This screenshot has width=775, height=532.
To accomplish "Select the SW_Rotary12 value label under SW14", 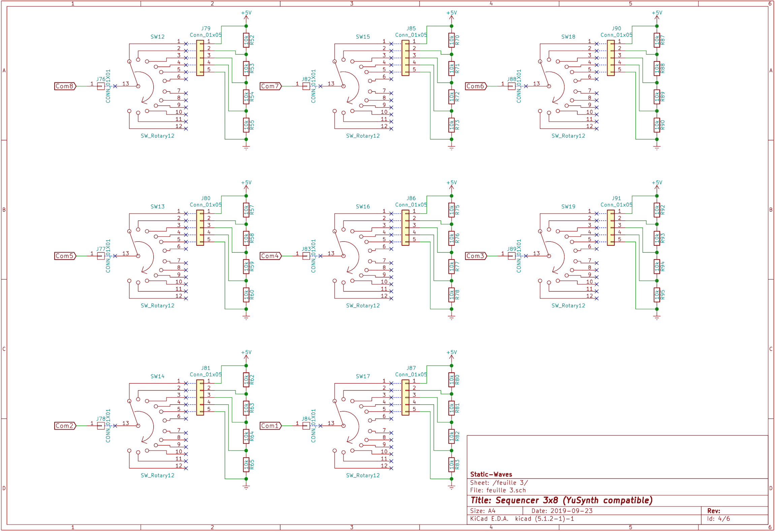I will coord(157,475).
